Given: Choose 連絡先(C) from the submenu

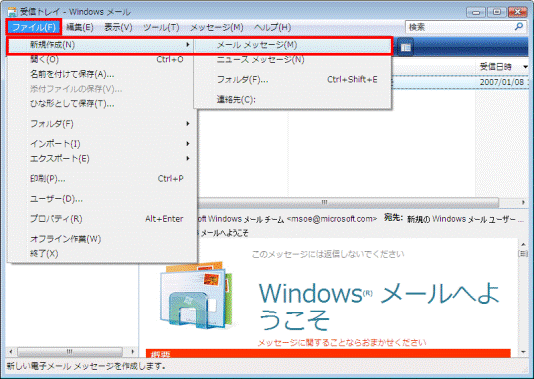Looking at the screenshot, I should (x=293, y=99).
